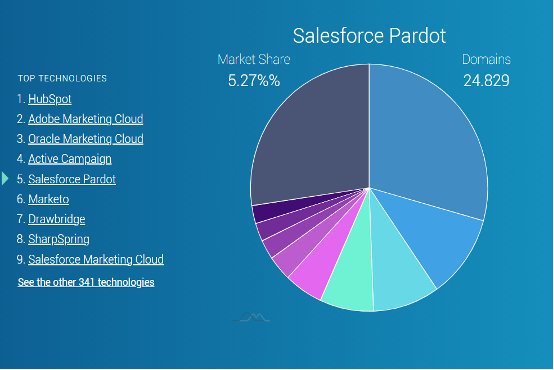Click "See the other 341 technologies"
The width and height of the screenshot is (554, 370).
coord(86,282)
